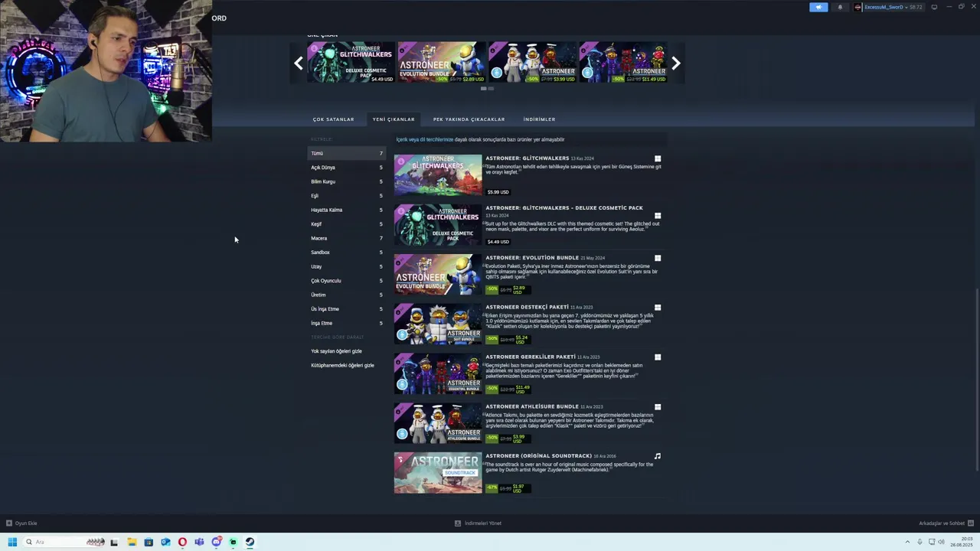Click the taskbar Ara search box
This screenshot has width=980, height=551.
click(65, 542)
